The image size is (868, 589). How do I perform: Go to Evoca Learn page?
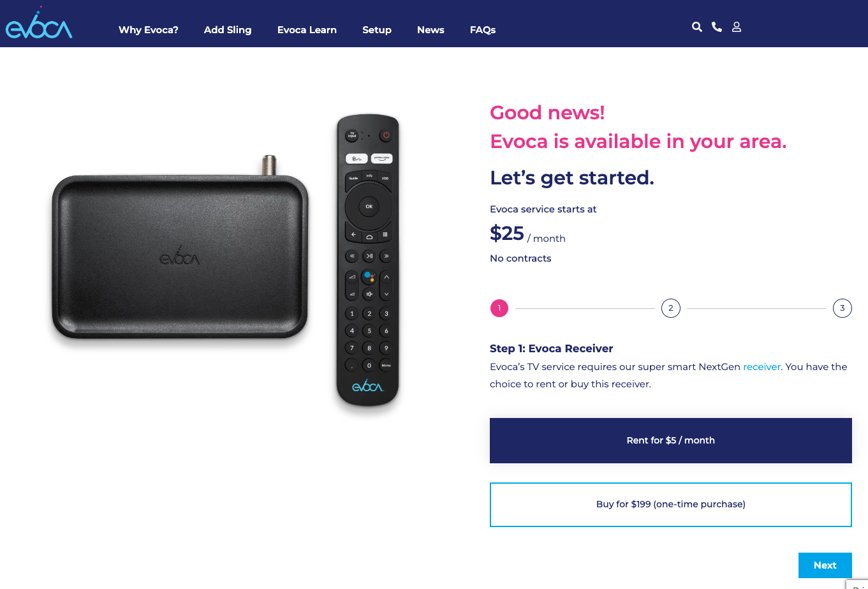[307, 30]
